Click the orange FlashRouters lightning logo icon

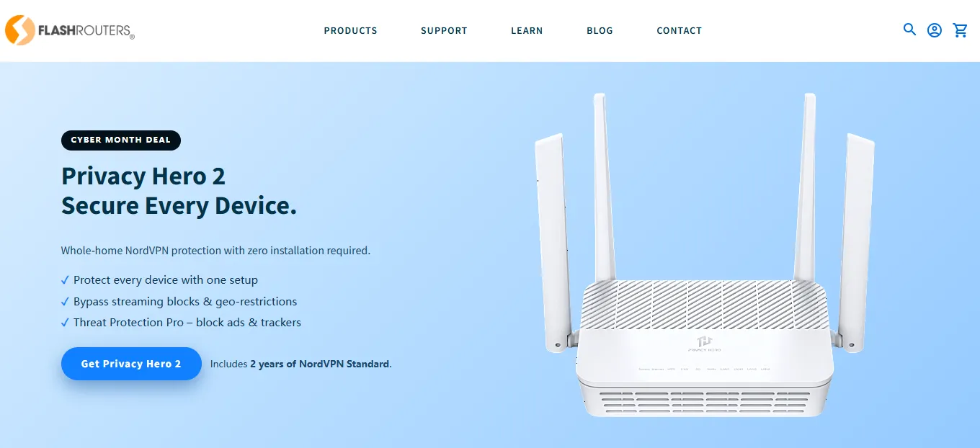19,30
